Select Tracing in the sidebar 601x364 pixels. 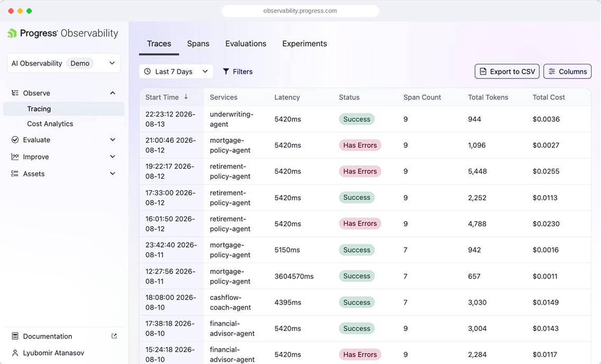pyautogui.click(x=63, y=109)
